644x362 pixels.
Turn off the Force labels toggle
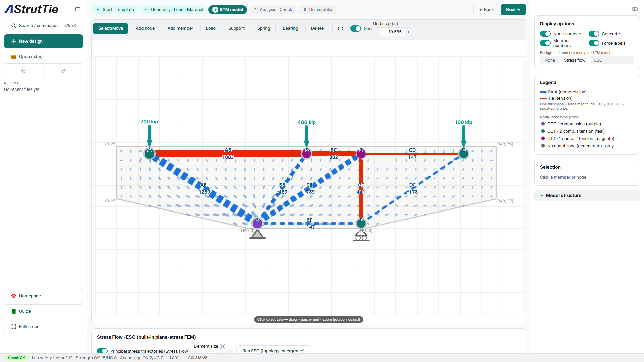[x=594, y=43]
